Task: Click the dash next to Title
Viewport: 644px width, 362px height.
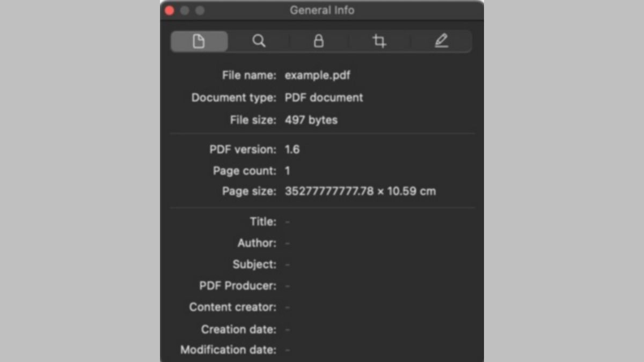Action: point(287,221)
